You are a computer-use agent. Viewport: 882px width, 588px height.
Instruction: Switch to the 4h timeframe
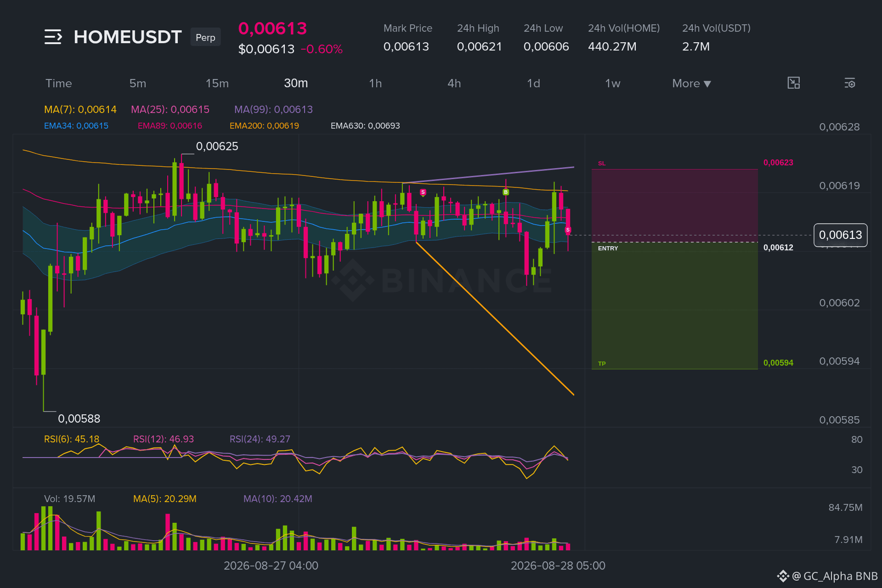454,83
